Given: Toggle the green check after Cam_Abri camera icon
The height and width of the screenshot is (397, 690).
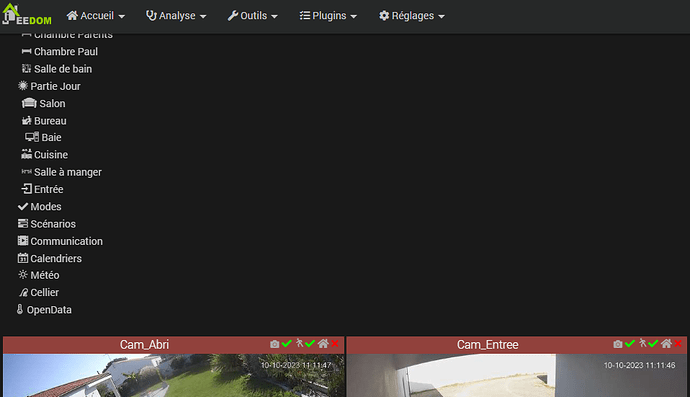Looking at the screenshot, I should [x=287, y=343].
